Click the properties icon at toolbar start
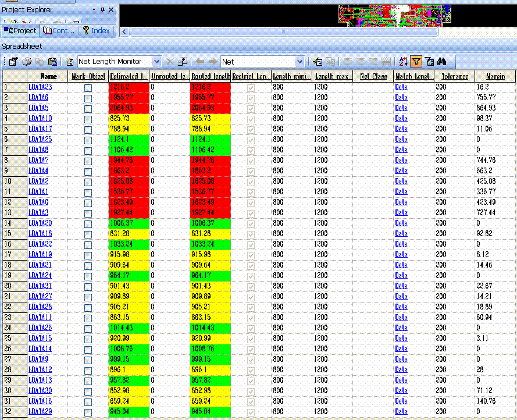The width and height of the screenshot is (517, 420). (x=12, y=62)
